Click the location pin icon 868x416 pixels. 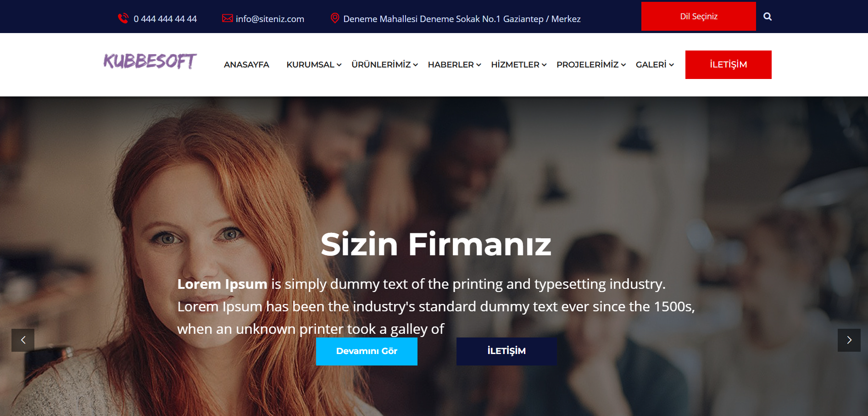pos(335,18)
